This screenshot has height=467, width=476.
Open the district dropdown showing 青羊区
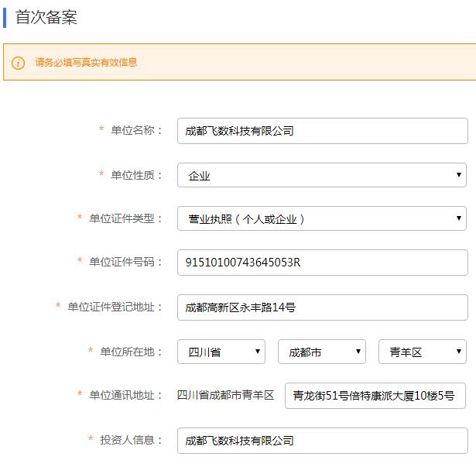(423, 352)
